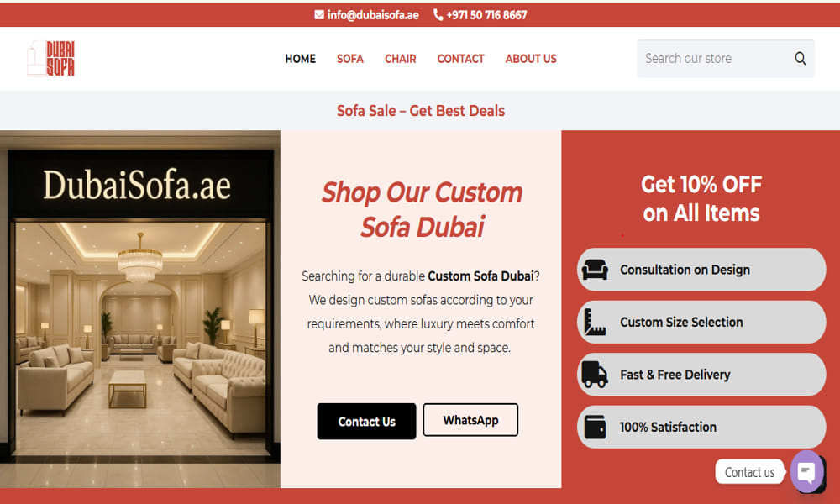Click the wallet icon beside 100% Satisfaction

point(595,427)
